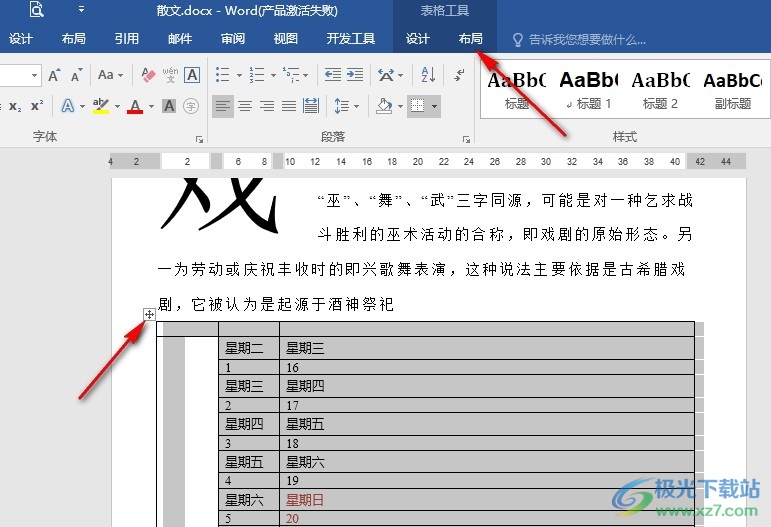Toggle subscript formatting
Image resolution: width=771 pixels, height=527 pixels.
[x=15, y=106]
